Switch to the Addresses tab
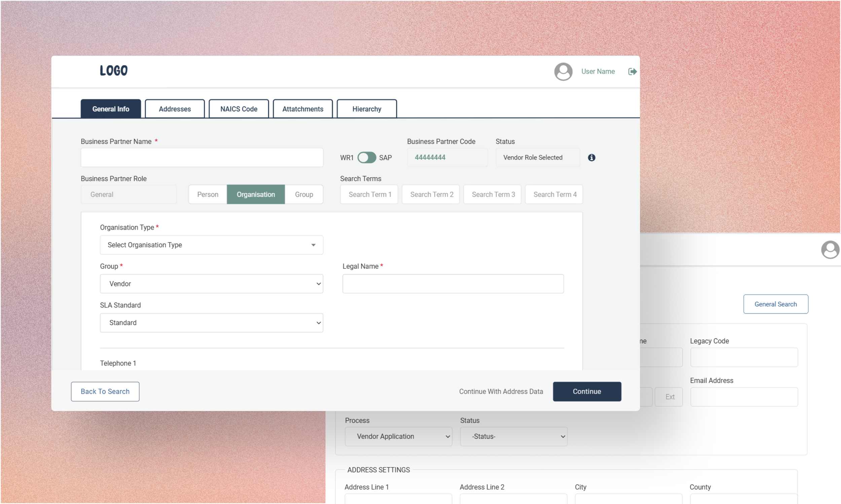Viewport: 841px width, 504px height. click(175, 109)
